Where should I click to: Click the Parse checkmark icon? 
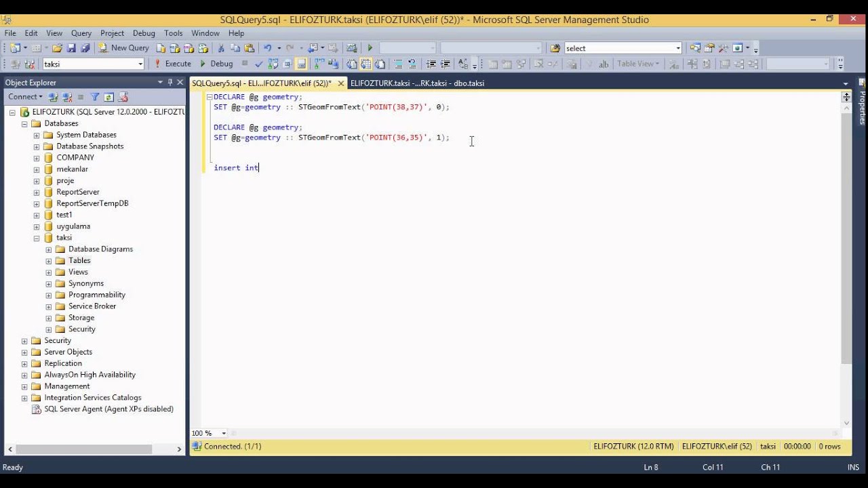point(259,64)
